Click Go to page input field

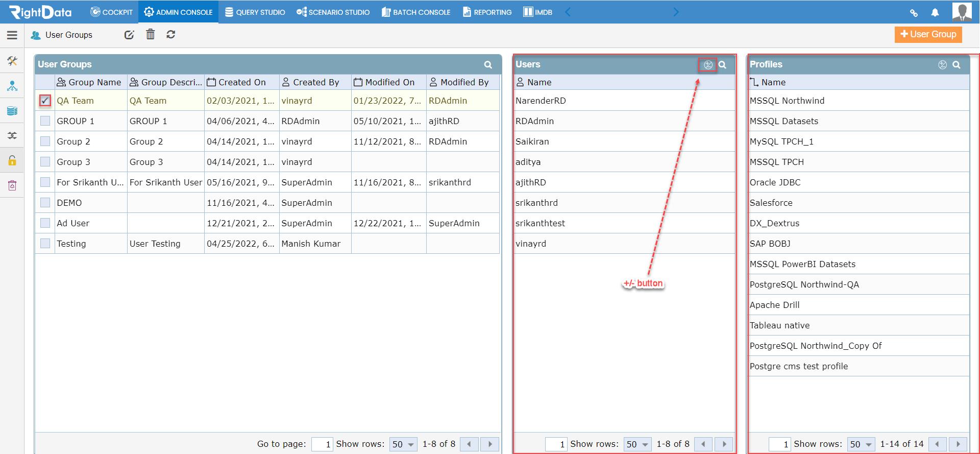322,444
